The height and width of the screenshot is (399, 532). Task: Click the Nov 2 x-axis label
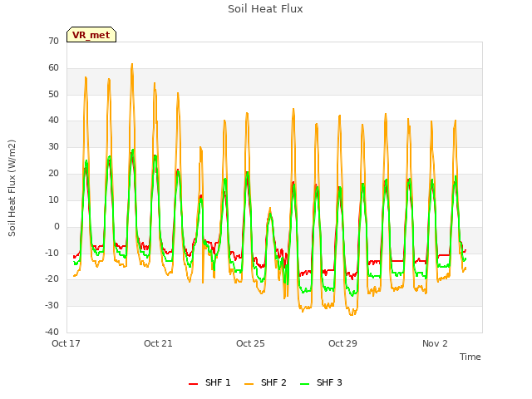click(x=435, y=343)
